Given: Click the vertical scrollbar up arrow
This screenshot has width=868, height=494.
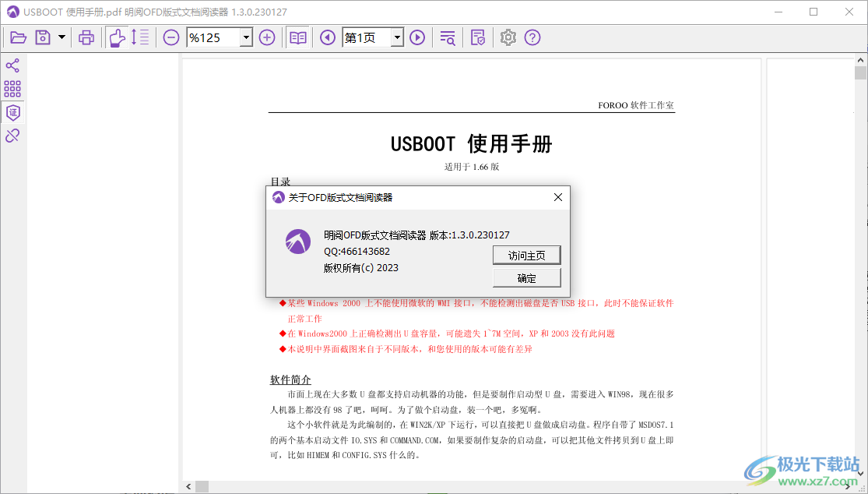Looking at the screenshot, I should click(860, 60).
